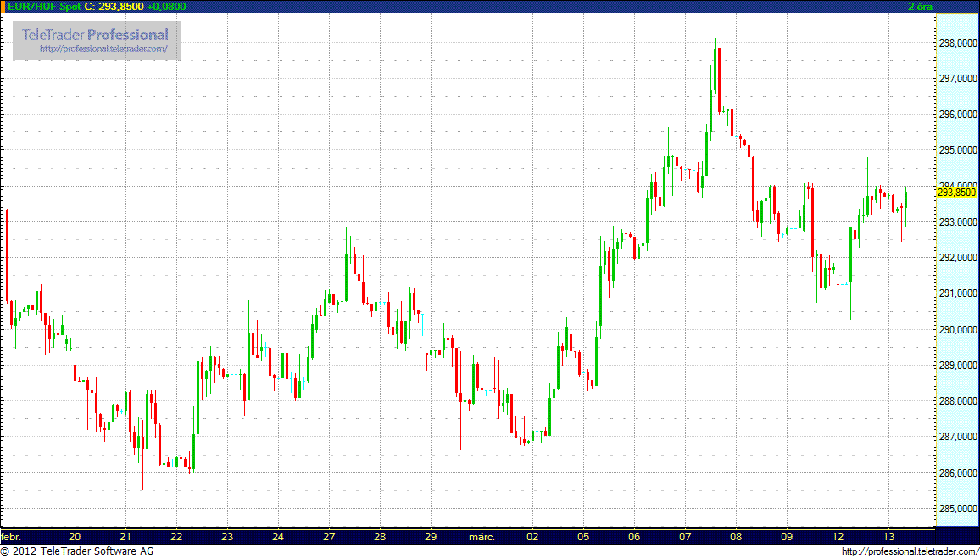Click the yellow 293,8500 current price marker
980x559 pixels.
point(955,193)
